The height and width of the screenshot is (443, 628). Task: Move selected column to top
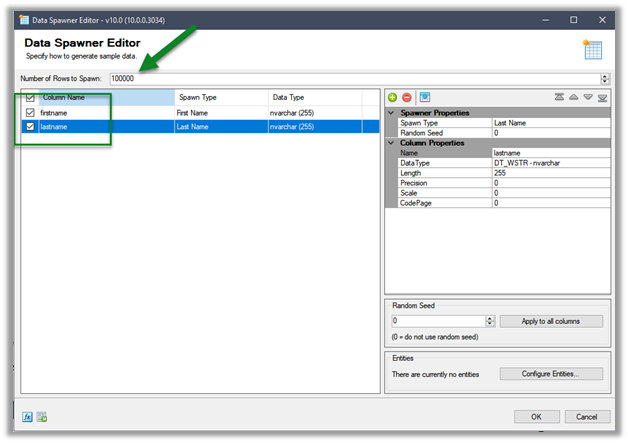(x=561, y=97)
